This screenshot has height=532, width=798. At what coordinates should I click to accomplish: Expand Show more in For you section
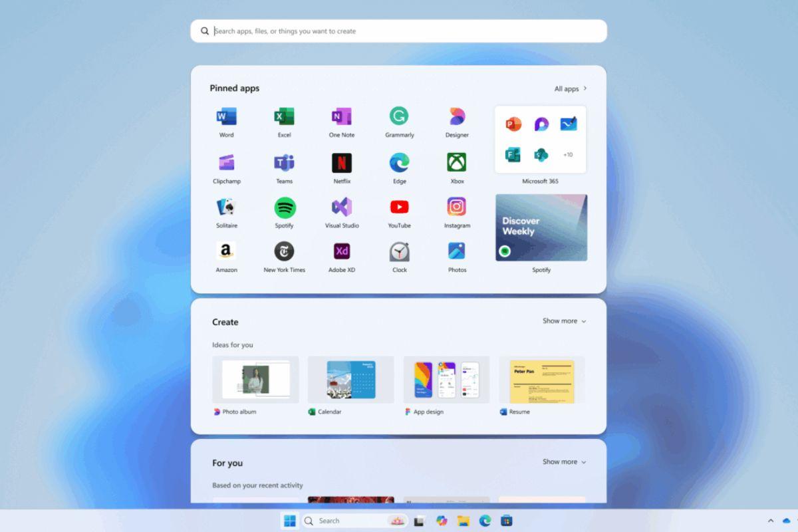[x=564, y=462]
